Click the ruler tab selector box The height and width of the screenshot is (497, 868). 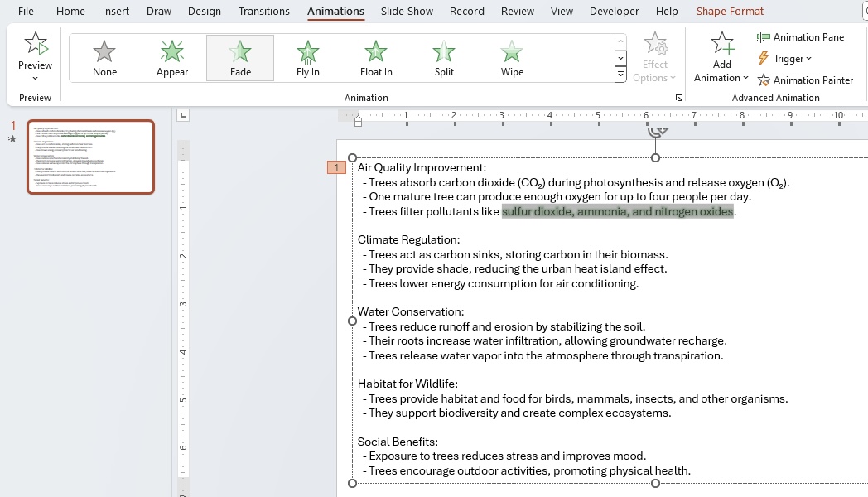(183, 115)
